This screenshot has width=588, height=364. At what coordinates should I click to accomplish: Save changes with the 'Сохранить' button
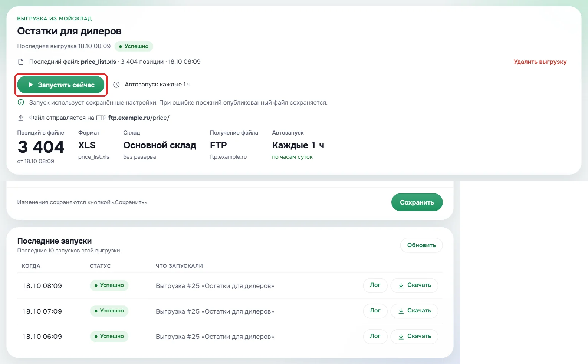(x=417, y=202)
